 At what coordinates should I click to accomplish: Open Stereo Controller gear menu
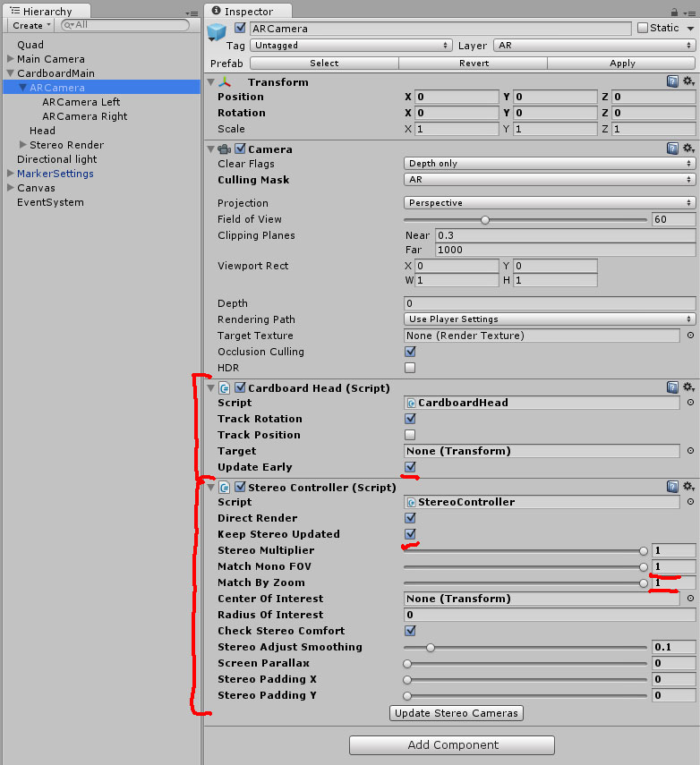688,486
